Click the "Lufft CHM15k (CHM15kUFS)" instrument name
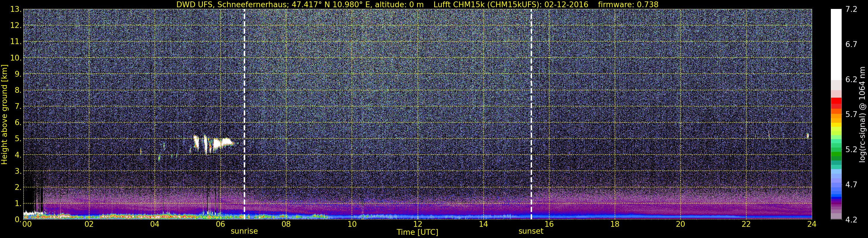Viewport: 868px width, 238px height. tap(487, 4)
